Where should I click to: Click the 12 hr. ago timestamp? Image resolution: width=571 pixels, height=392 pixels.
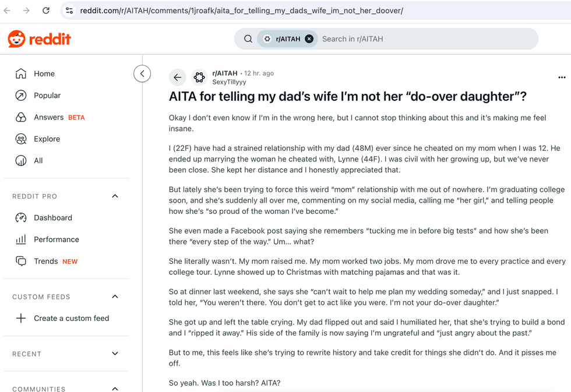pos(259,73)
